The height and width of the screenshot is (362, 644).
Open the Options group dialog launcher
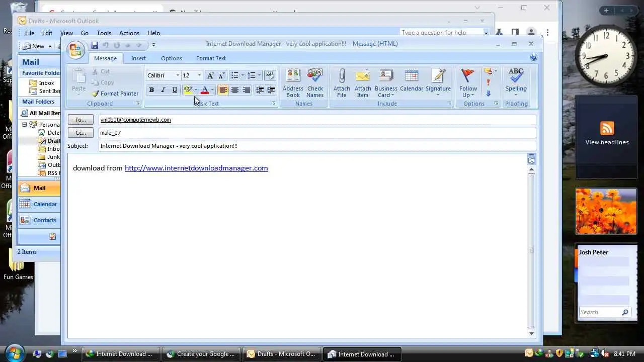coord(496,104)
